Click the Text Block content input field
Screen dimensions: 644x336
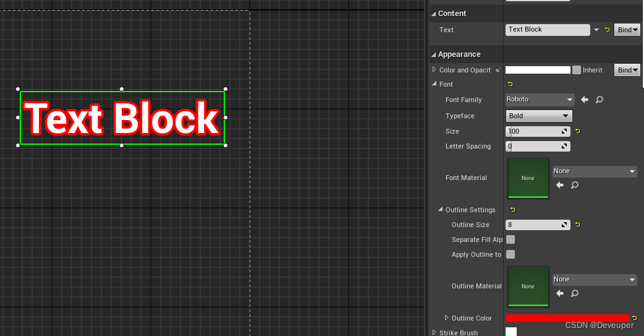pos(548,30)
